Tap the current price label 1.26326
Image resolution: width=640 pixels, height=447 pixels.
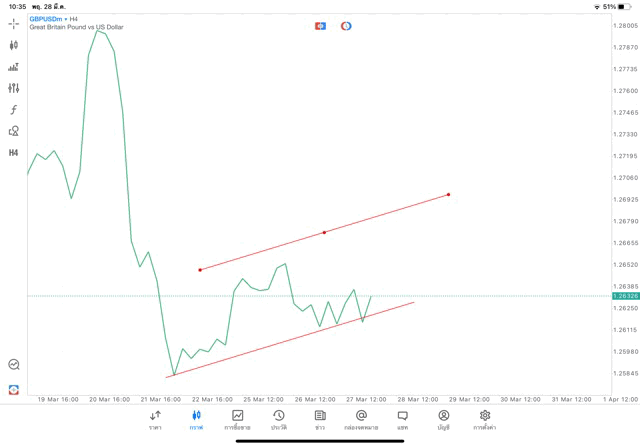click(x=627, y=296)
